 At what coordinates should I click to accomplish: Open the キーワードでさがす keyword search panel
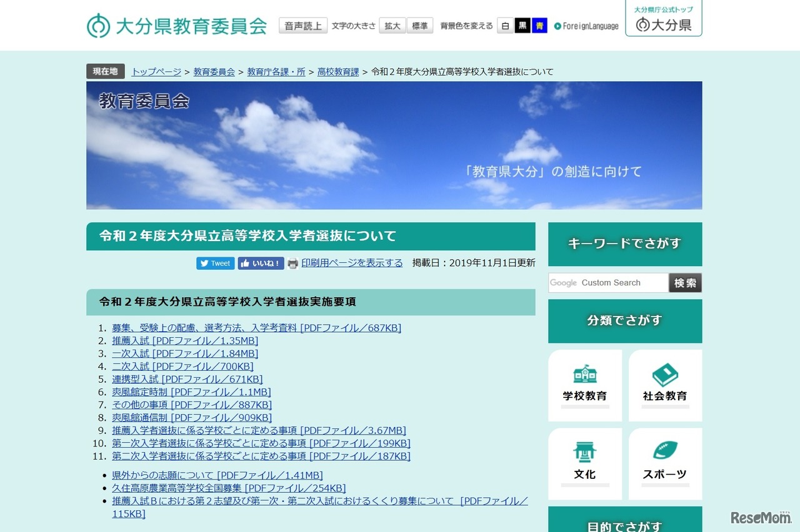pos(624,245)
